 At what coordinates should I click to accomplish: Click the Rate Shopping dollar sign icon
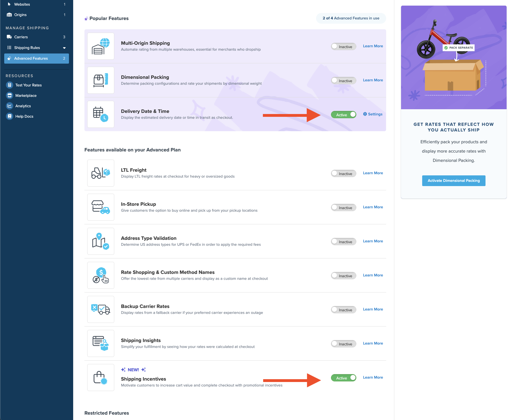100,275
